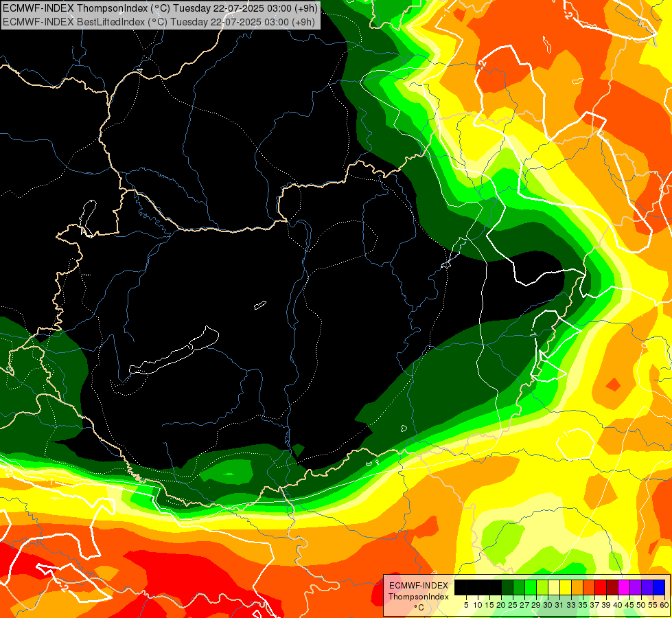Click the legend tick label 20
Image resolution: width=672 pixels, height=618 pixels.
point(501,605)
